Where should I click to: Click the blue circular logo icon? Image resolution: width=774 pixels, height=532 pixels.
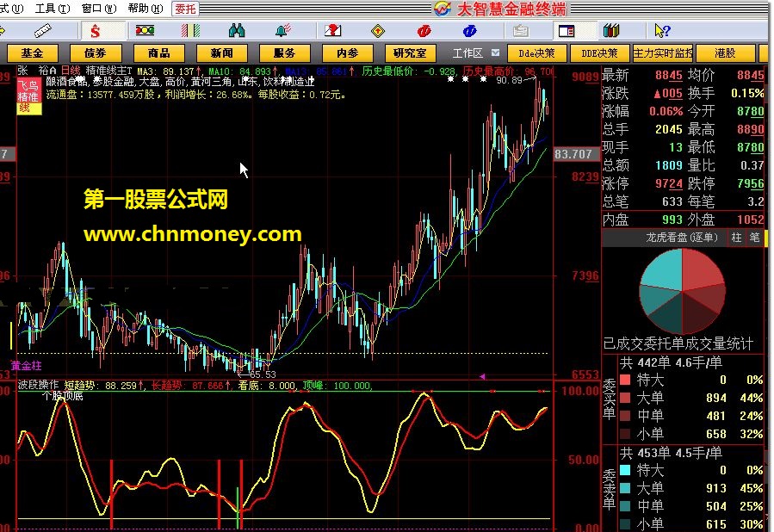469,31
